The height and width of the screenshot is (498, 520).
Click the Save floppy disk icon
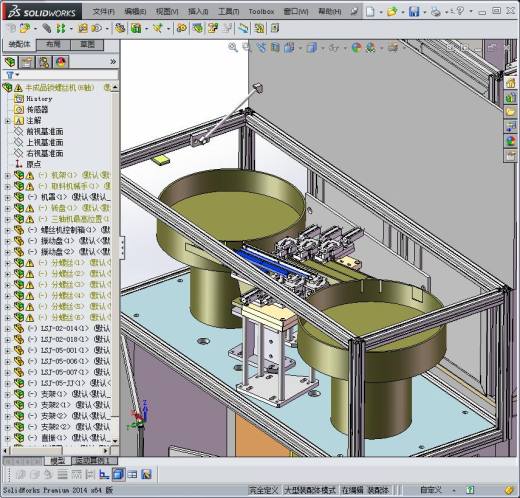pos(414,12)
